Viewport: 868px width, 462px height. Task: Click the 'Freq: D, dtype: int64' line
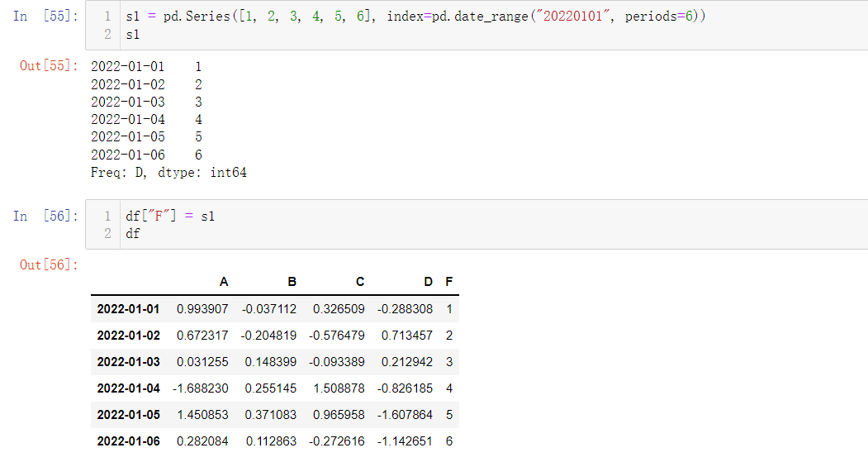[168, 172]
